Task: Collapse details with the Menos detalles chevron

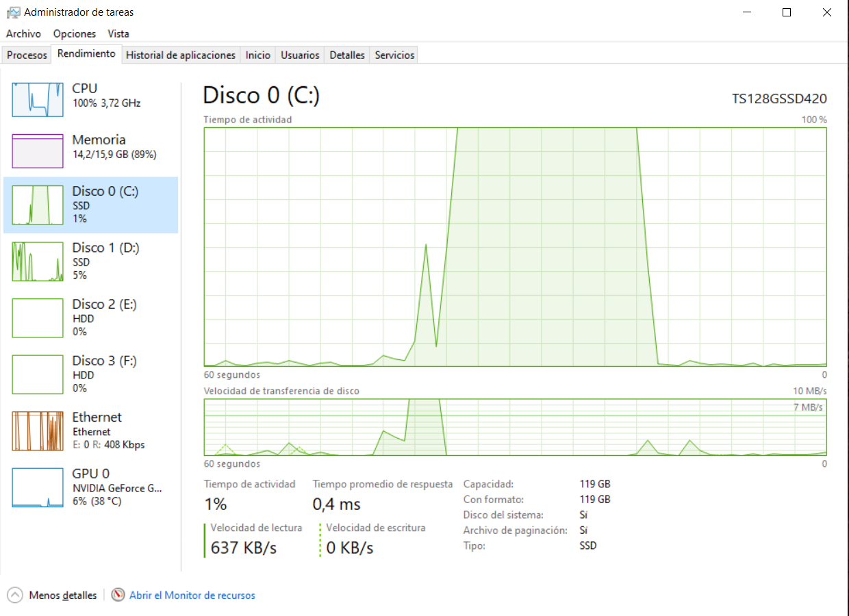Action: (x=15, y=595)
